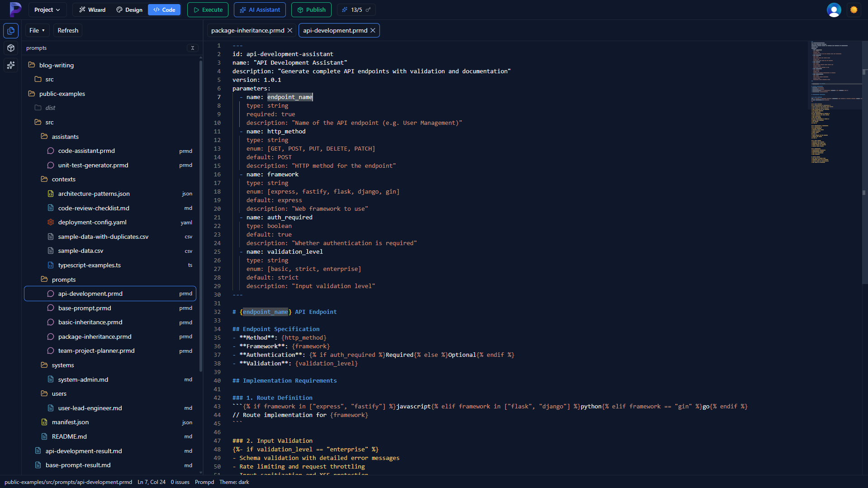Collapse the prompts panel with its X control
Viewport: 868px width, 488px height.
coord(192,48)
